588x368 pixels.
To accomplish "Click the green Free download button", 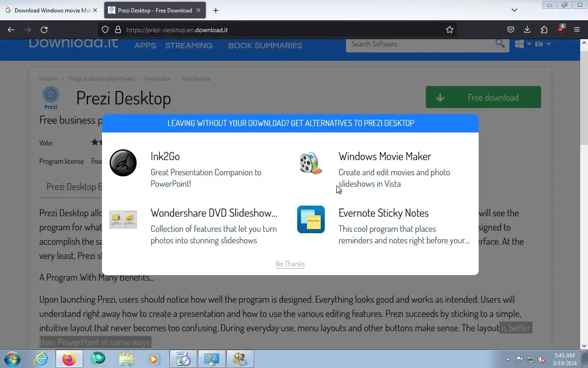I will pyautogui.click(x=483, y=97).
